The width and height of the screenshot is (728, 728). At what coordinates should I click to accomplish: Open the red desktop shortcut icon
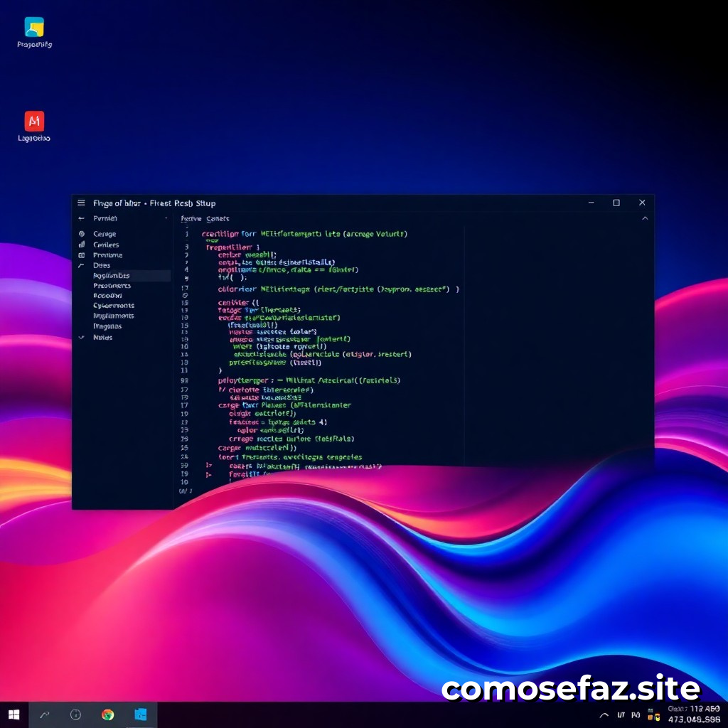click(34, 121)
